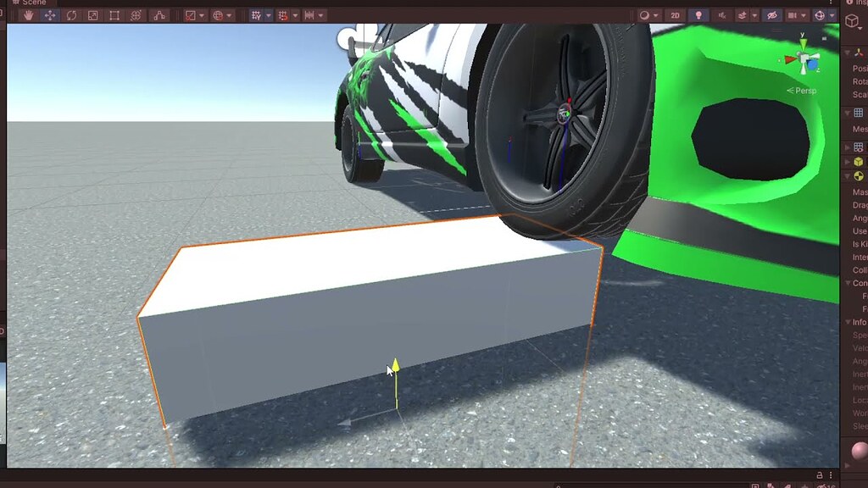
Task: Select the Rotate tool
Action: pyautogui.click(x=71, y=14)
